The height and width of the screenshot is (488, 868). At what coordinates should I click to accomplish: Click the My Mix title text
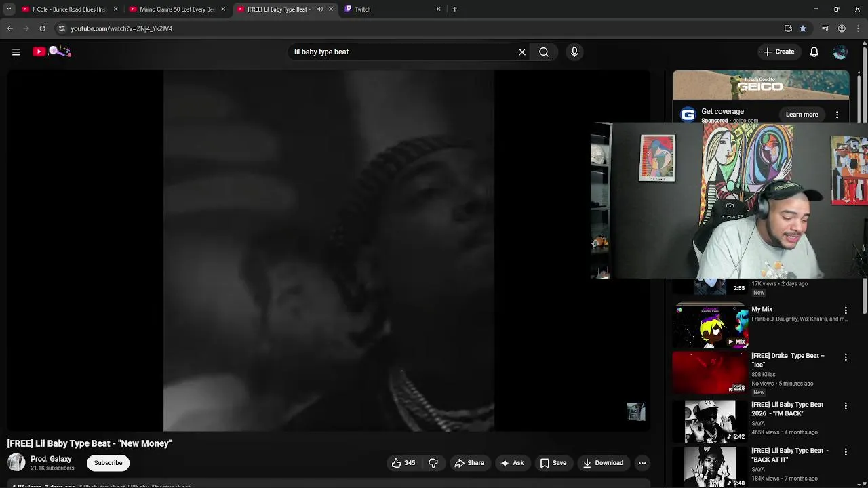(762, 309)
